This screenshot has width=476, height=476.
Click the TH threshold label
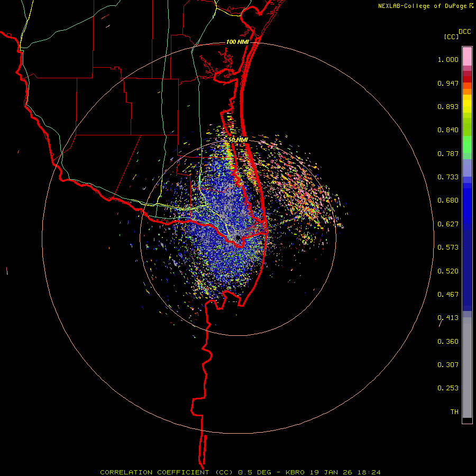click(454, 412)
